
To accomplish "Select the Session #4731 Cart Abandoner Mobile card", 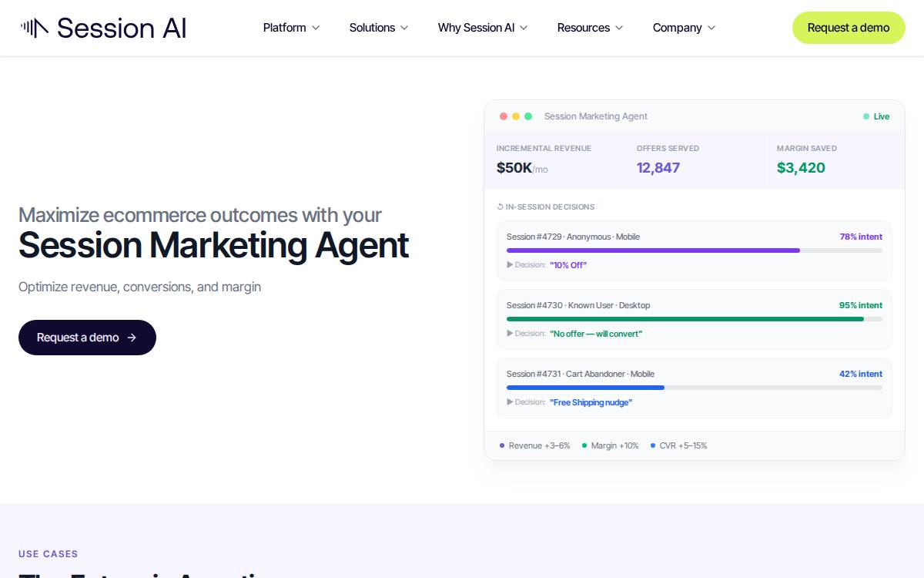I will tap(695, 388).
